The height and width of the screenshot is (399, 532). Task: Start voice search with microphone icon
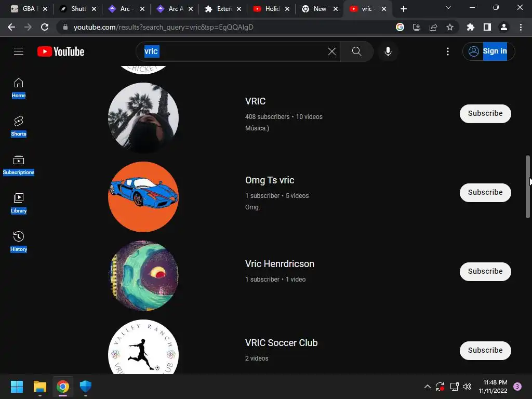pos(388,51)
